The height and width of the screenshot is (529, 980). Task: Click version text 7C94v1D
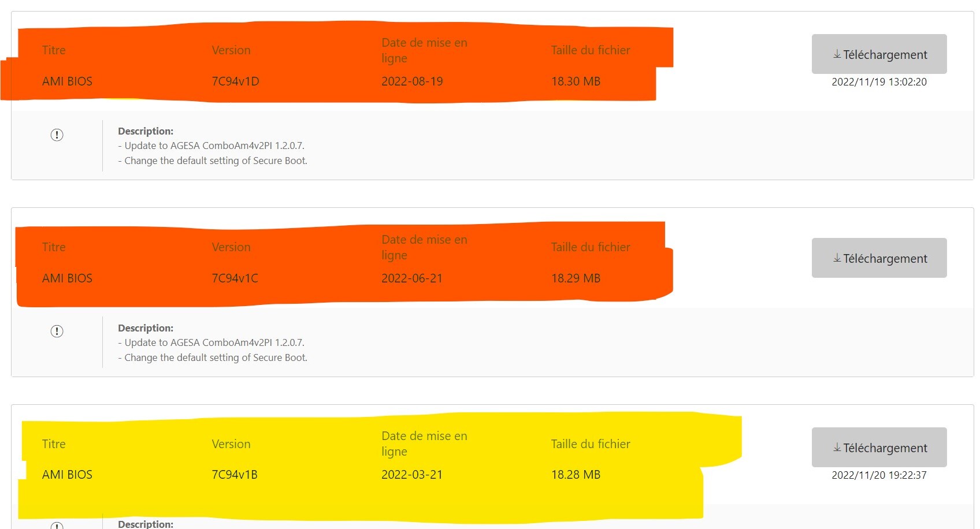235,81
